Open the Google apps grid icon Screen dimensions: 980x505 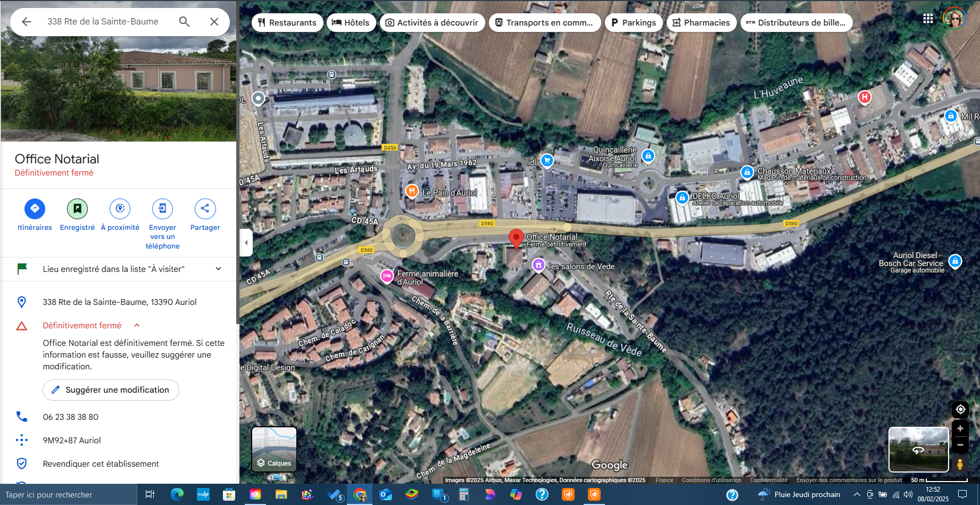pyautogui.click(x=928, y=19)
